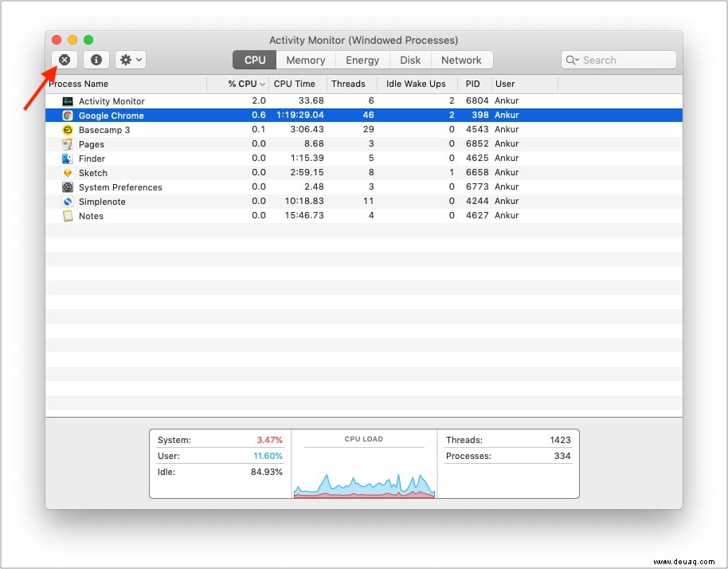Select the Simplenote process name
The height and width of the screenshot is (569, 728).
click(x=102, y=202)
